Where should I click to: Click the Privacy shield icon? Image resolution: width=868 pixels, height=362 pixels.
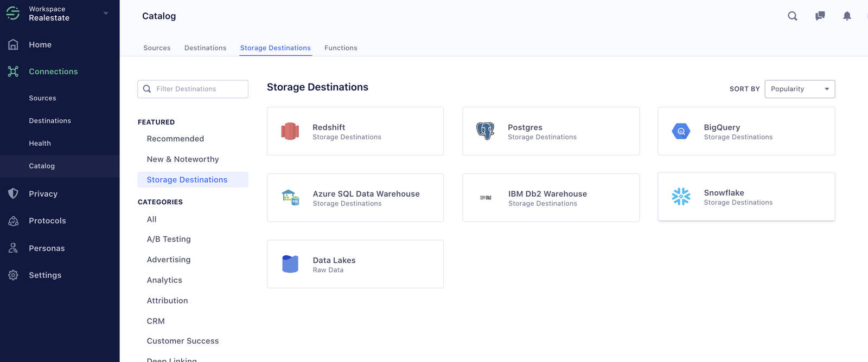pyautogui.click(x=14, y=193)
